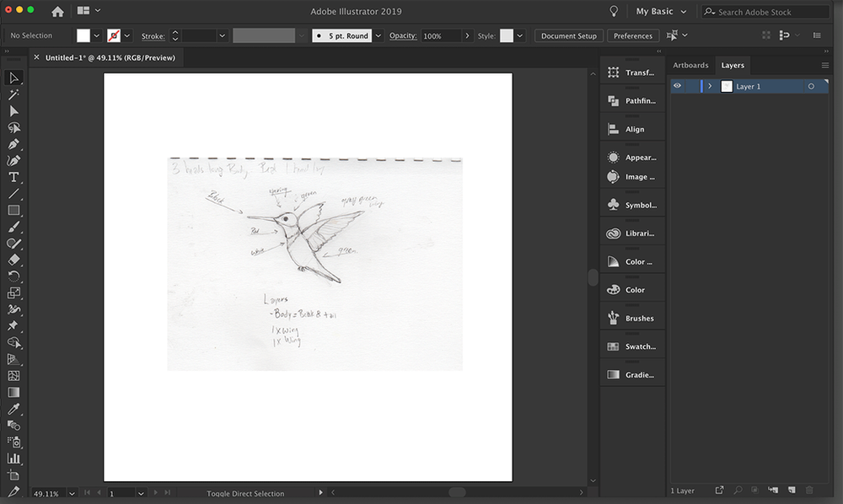
Task: Click the Home icon
Action: (x=57, y=11)
